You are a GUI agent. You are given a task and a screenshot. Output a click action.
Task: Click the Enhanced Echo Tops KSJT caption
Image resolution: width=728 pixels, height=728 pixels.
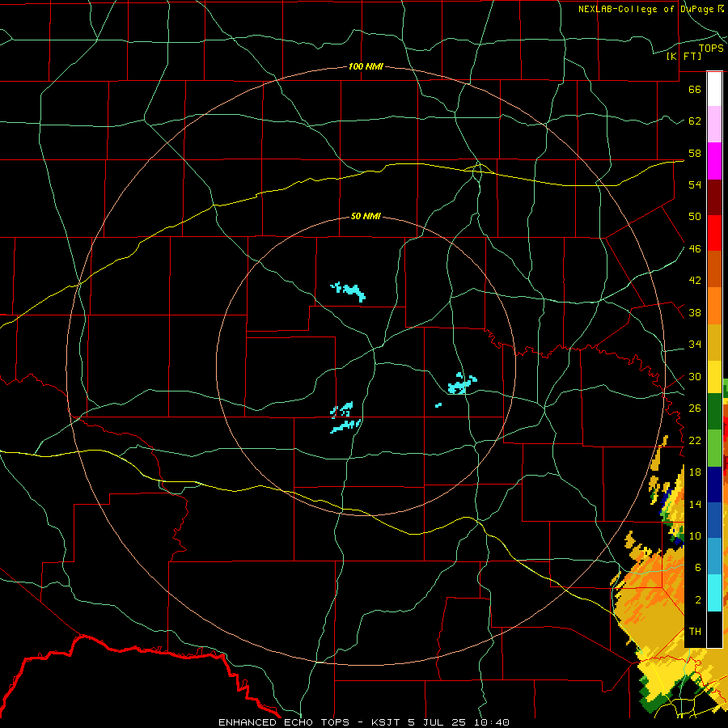(x=364, y=722)
